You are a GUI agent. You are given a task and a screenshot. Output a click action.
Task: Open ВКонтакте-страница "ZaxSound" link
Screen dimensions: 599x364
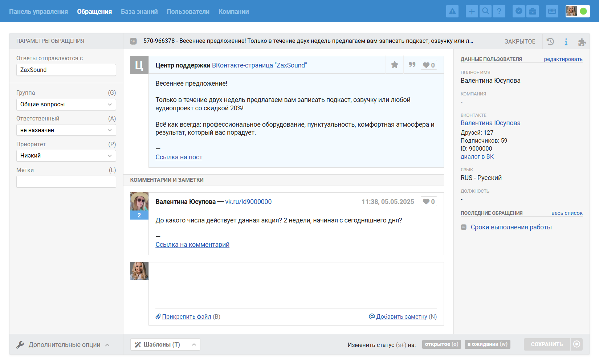click(x=260, y=65)
